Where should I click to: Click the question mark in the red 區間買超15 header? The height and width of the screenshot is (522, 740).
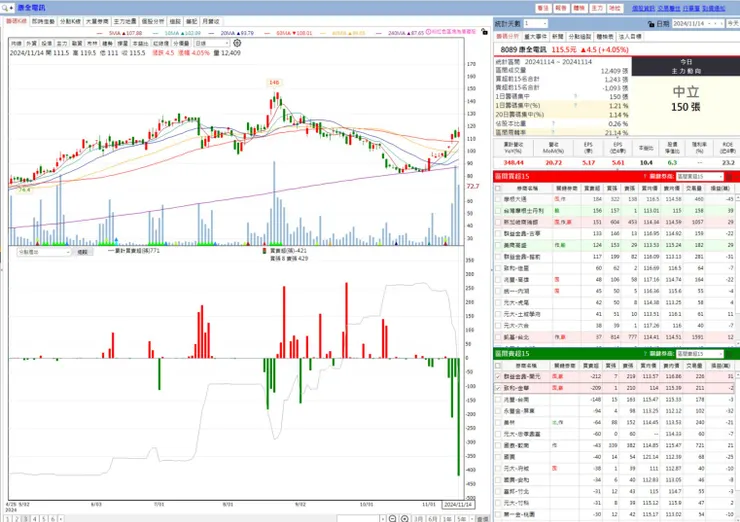click(645, 176)
